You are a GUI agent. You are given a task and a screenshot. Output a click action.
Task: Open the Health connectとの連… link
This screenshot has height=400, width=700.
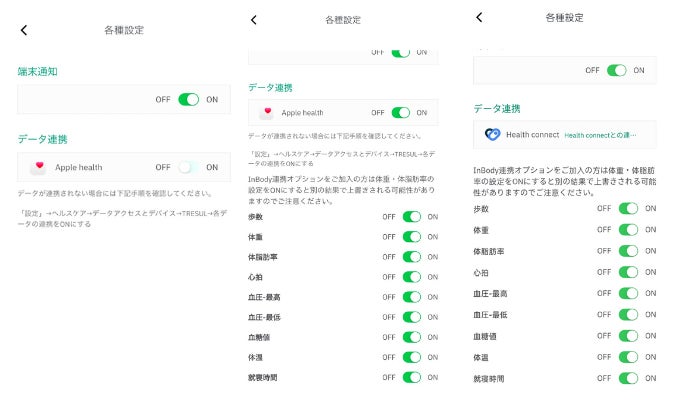(600, 134)
